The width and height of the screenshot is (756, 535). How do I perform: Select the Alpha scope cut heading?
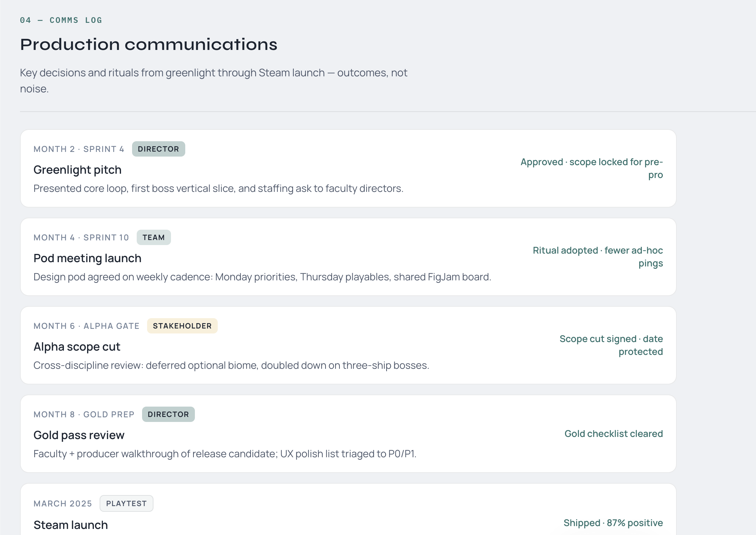tap(77, 347)
